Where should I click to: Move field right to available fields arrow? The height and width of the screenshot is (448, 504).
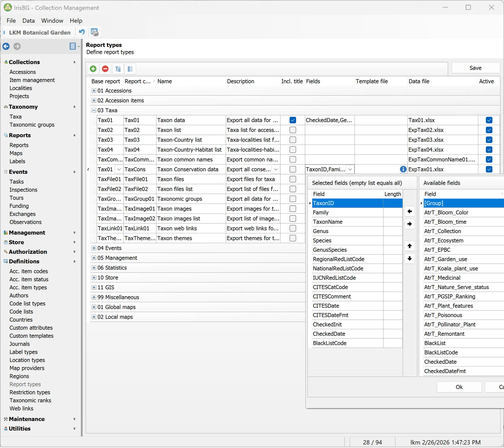tap(409, 224)
